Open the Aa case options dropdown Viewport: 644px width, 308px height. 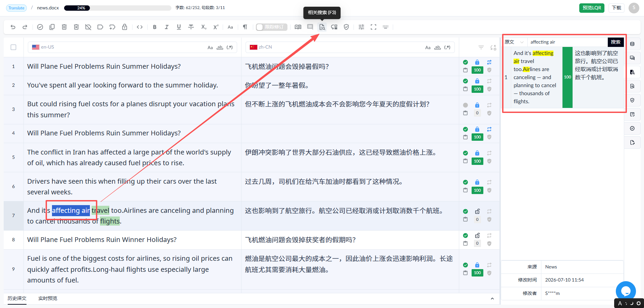230,27
